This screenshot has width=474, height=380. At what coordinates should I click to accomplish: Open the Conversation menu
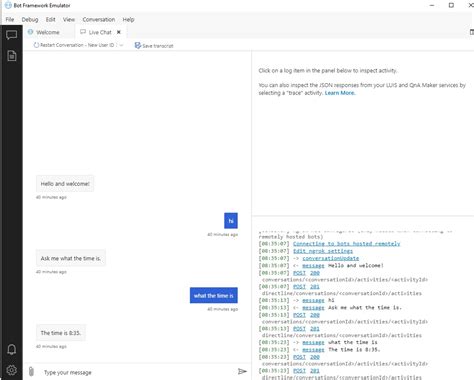pos(99,19)
